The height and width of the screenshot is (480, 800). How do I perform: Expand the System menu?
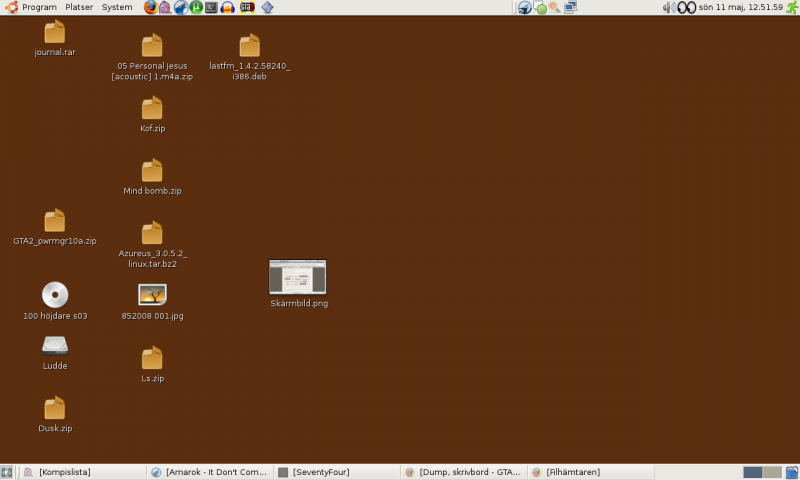pos(117,7)
